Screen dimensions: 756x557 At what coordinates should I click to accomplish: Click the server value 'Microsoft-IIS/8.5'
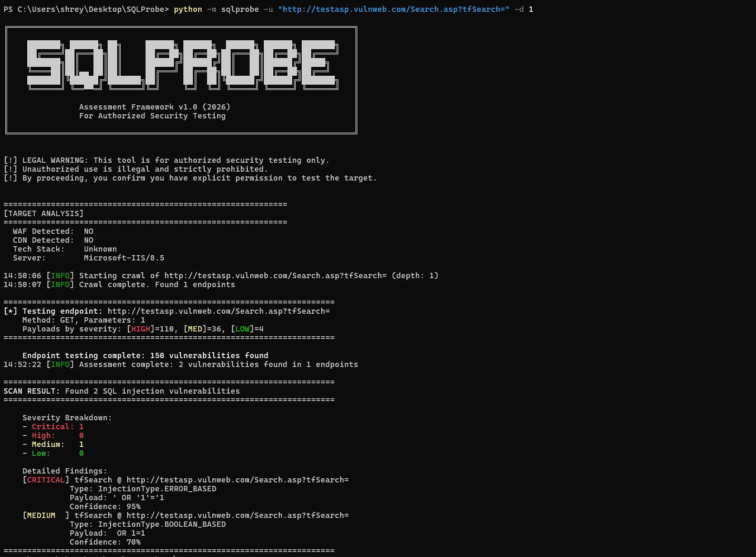[x=124, y=258]
